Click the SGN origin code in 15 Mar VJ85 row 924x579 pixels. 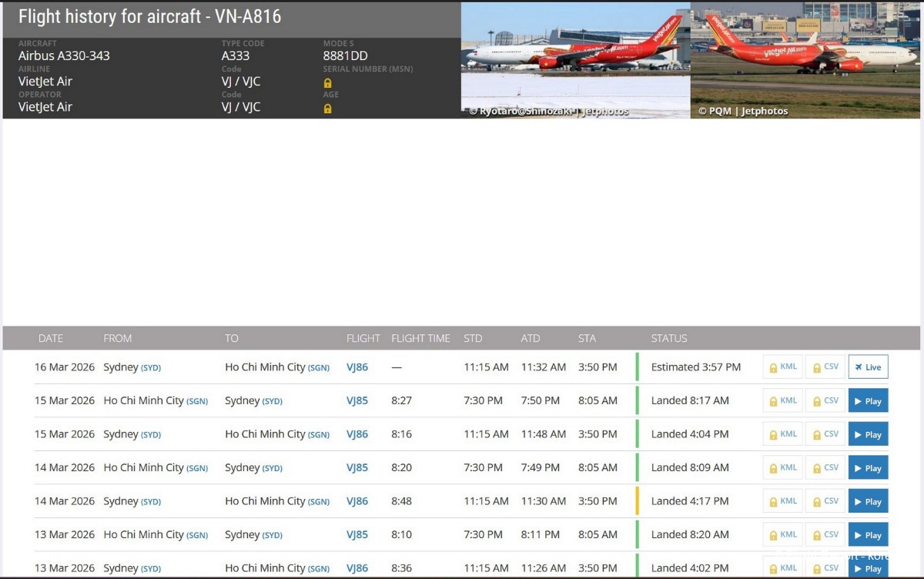point(197,401)
